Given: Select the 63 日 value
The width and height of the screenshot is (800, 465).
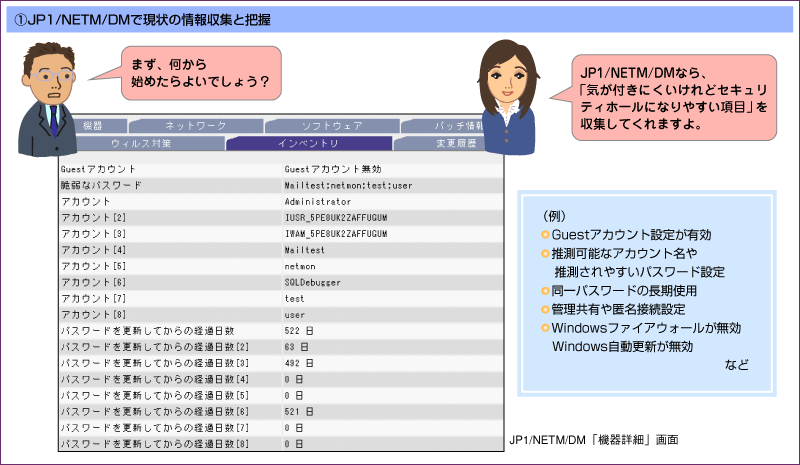Looking at the screenshot, I should 296,347.
